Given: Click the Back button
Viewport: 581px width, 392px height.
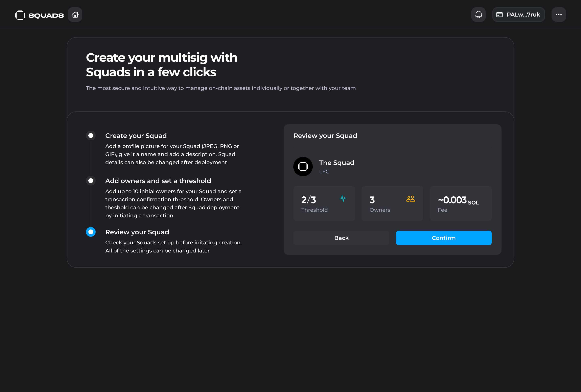Looking at the screenshot, I should (341, 238).
